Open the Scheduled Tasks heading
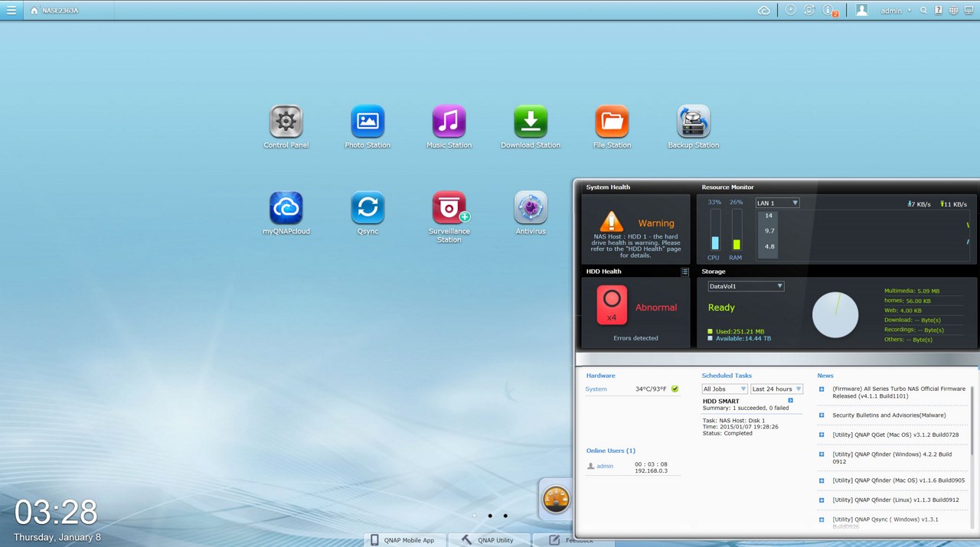Screen dimensions: 980x547 (x=727, y=376)
